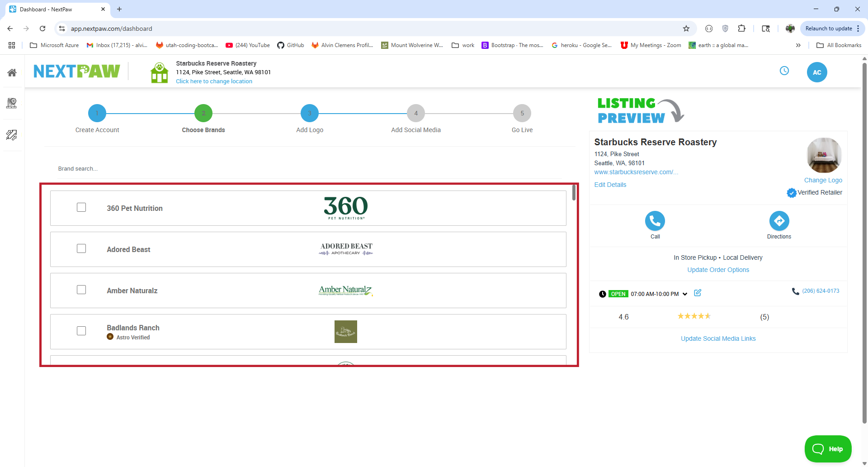868x467 pixels.
Task: Click the black clock icon beside OPEN
Action: (603, 294)
